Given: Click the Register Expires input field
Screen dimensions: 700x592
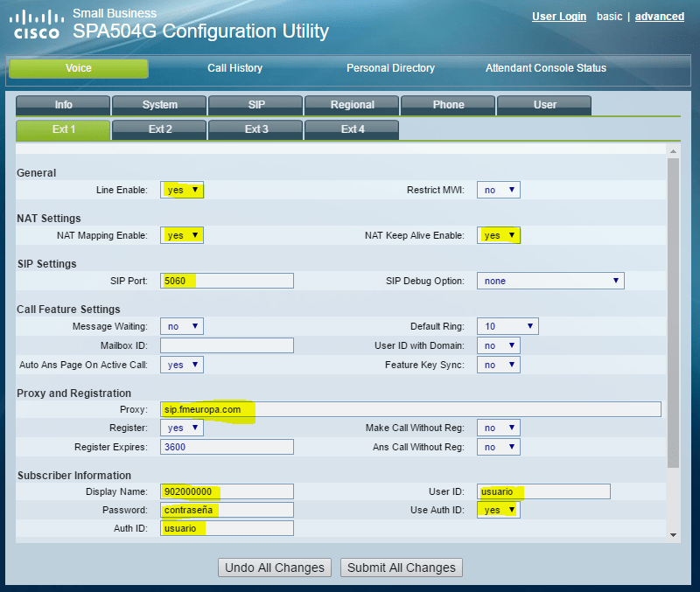Looking at the screenshot, I should [x=227, y=447].
